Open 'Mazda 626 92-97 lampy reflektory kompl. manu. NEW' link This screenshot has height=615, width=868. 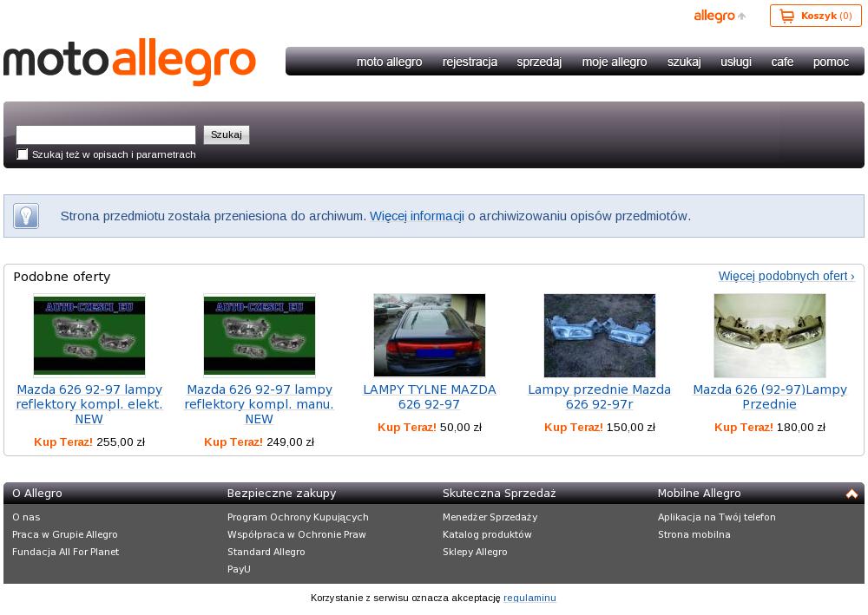(x=259, y=404)
